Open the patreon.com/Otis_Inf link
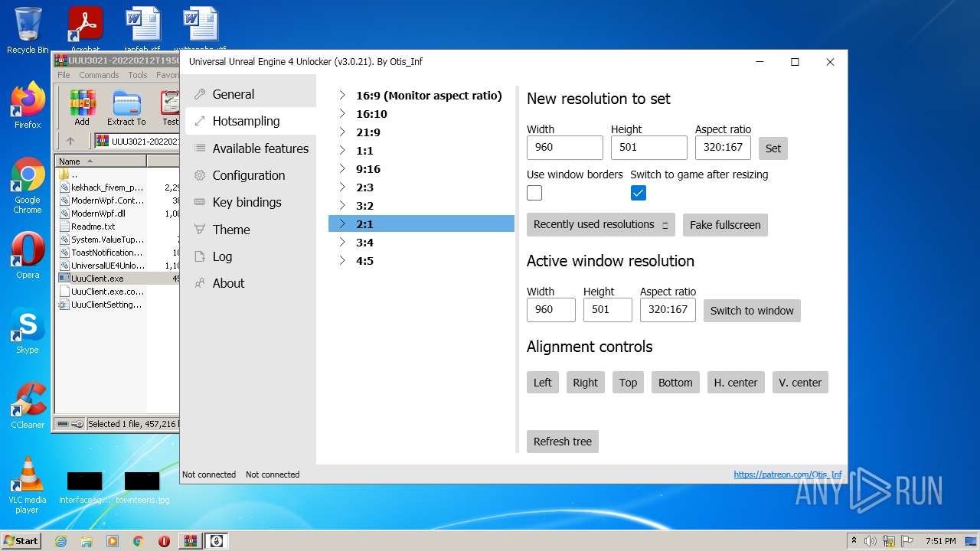Viewport: 980px width, 551px height. point(788,474)
